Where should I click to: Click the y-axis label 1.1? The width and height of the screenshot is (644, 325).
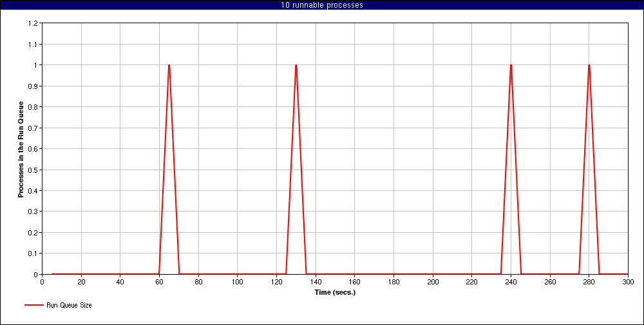34,44
